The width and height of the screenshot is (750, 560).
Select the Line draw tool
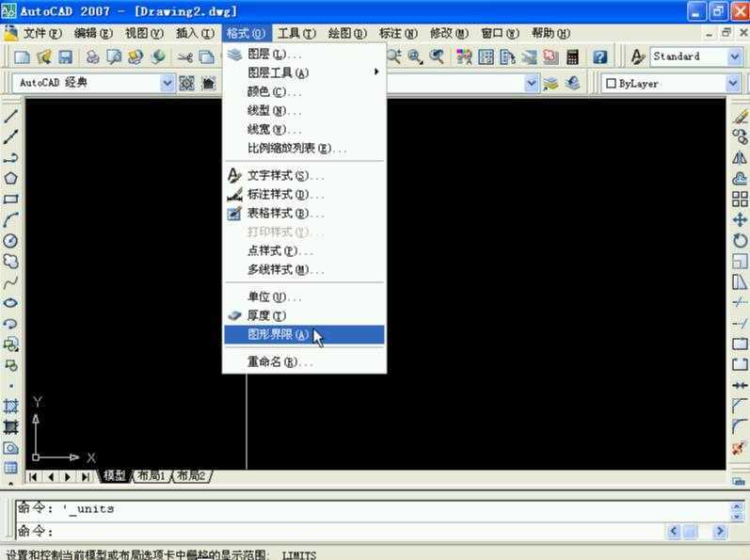pyautogui.click(x=10, y=116)
